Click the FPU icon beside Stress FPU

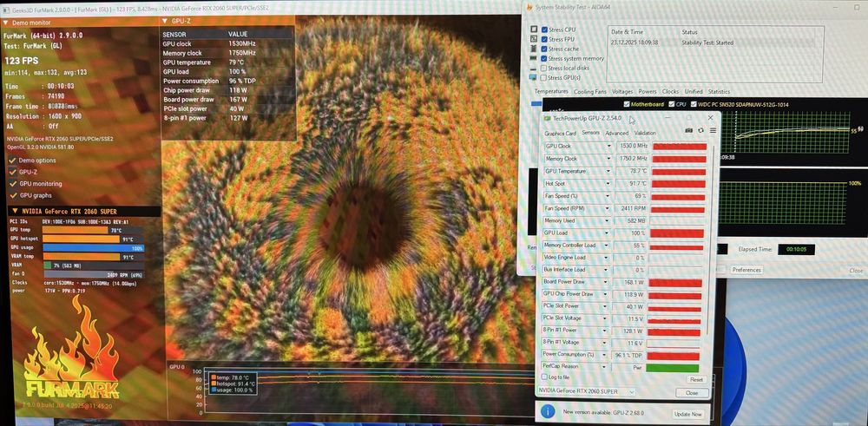tap(533, 39)
